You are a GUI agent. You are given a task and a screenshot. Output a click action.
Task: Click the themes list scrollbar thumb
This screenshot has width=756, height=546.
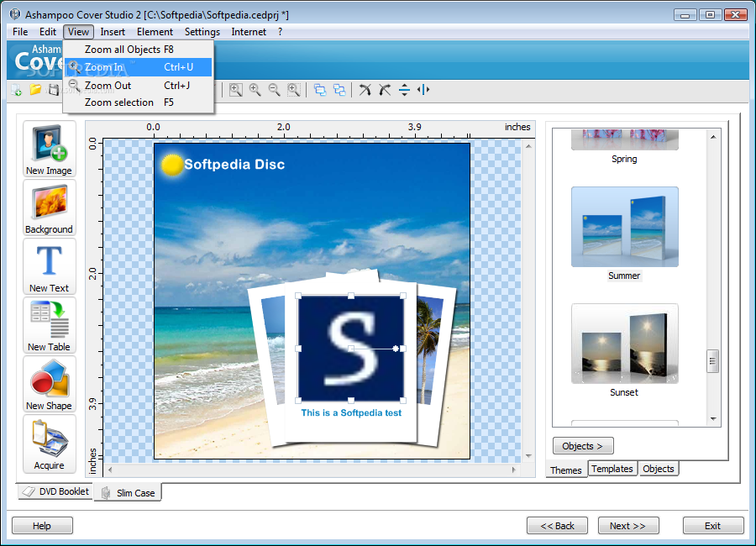pos(713,361)
